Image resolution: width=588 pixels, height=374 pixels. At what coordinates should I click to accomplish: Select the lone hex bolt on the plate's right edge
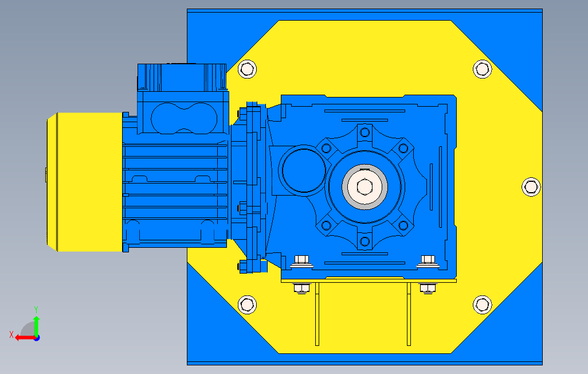[x=531, y=186]
